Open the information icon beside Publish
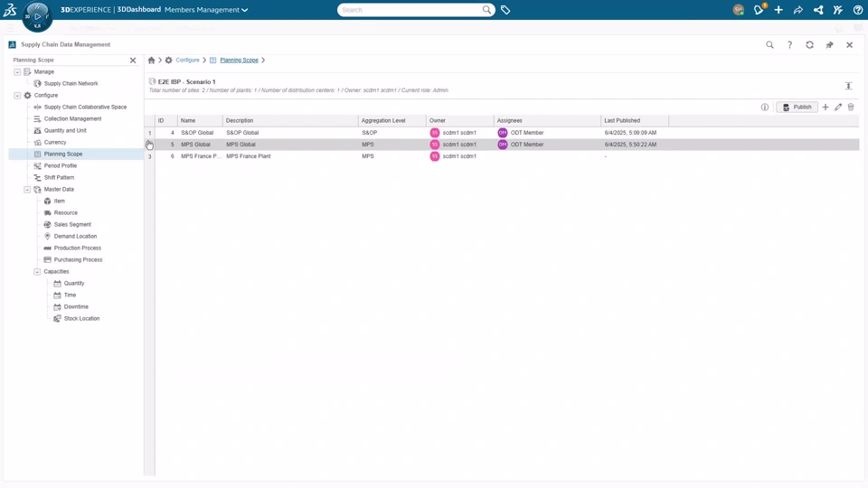Viewport: 868px width, 488px height. coord(765,108)
